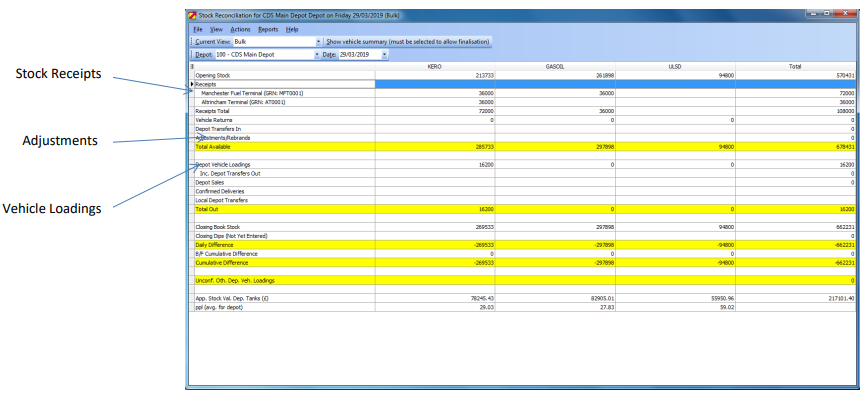Click the grid corner selector icon
868x395 pixels.
click(x=192, y=66)
